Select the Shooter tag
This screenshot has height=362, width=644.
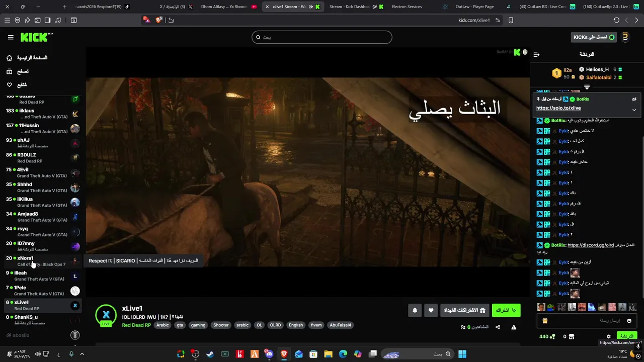click(221, 325)
